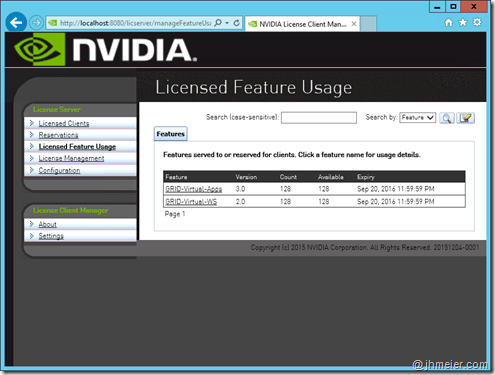Viewport: 495px width, 375px height.
Task: Click the Available column header
Action: [331, 177]
